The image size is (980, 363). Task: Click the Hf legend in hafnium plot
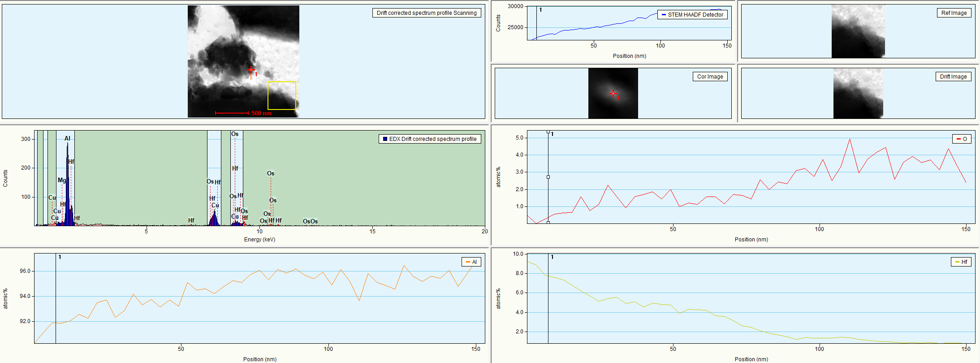pos(961,262)
